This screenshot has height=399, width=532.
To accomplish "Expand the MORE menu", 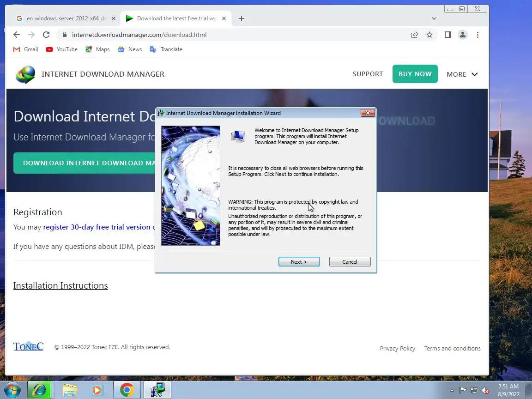I will 462,74.
